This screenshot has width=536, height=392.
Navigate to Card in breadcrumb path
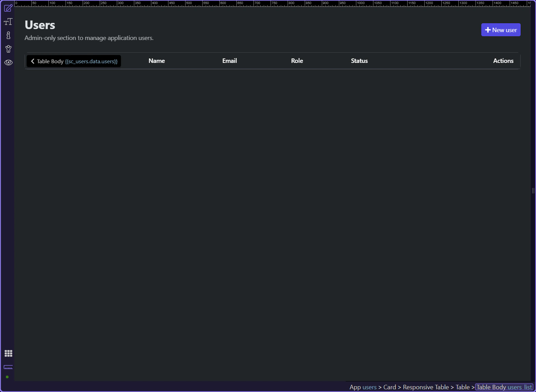pyautogui.click(x=389, y=387)
